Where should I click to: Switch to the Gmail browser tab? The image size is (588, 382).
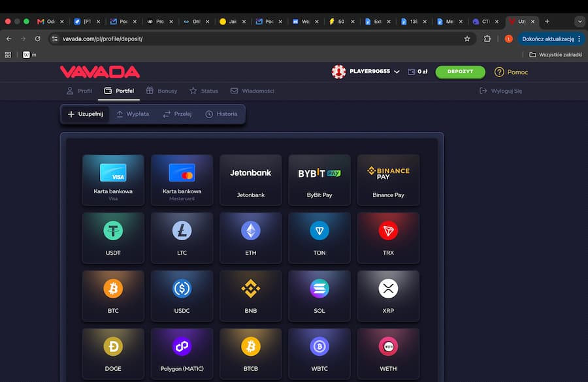click(x=50, y=22)
